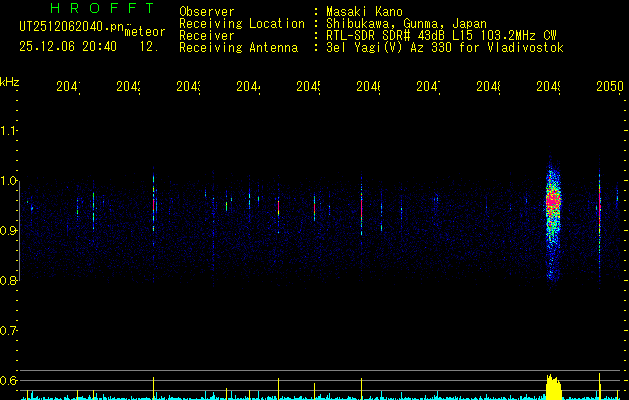Viewport: 629px width, 400px height.
Task: Click the wide yellow power peak at bottom
Action: tap(554, 387)
